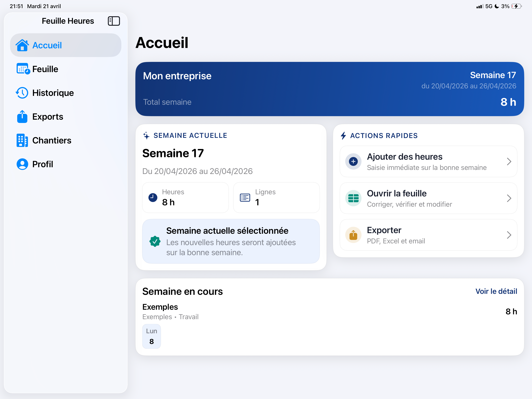Open the Feuille sidebar item

tap(66, 69)
